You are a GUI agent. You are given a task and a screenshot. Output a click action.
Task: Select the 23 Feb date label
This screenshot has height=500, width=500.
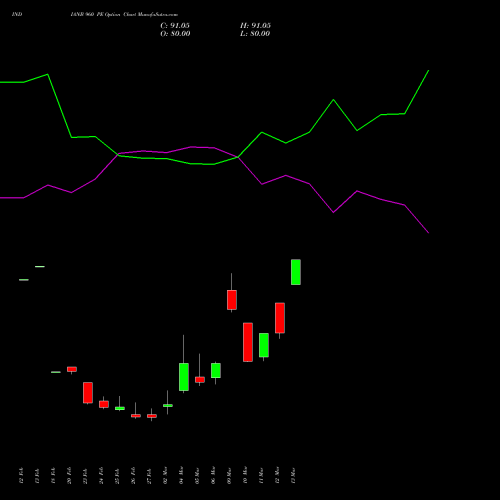[85, 476]
